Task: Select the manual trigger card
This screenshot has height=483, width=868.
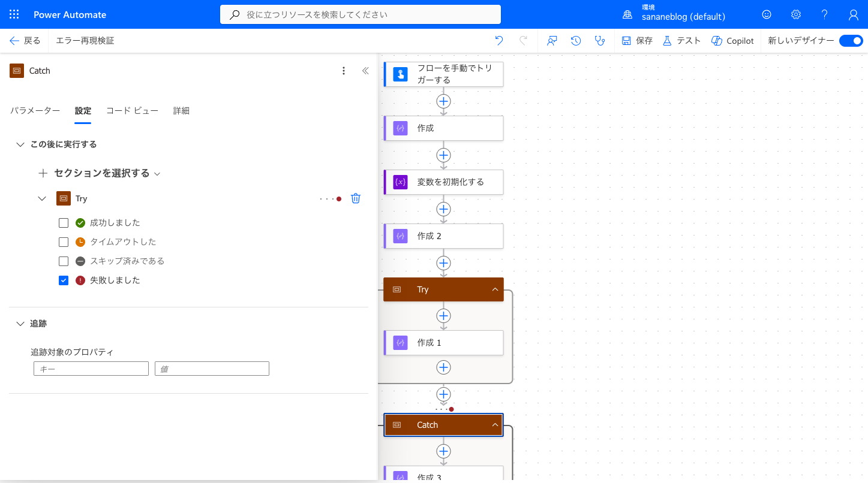Action: [443, 74]
